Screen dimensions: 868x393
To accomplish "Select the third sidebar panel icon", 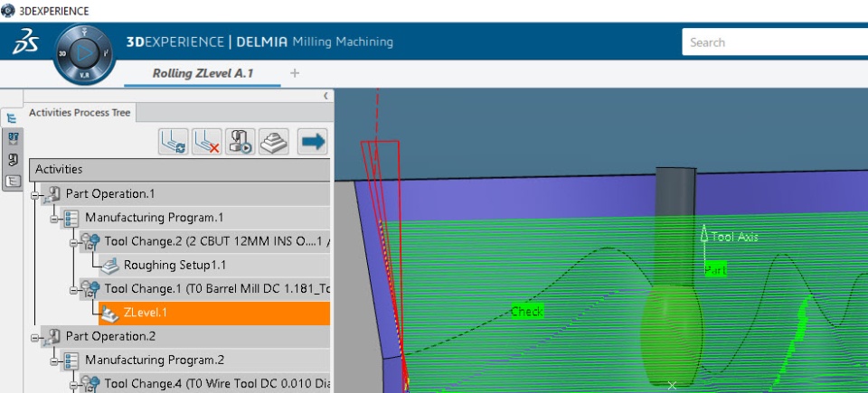I will (x=14, y=160).
